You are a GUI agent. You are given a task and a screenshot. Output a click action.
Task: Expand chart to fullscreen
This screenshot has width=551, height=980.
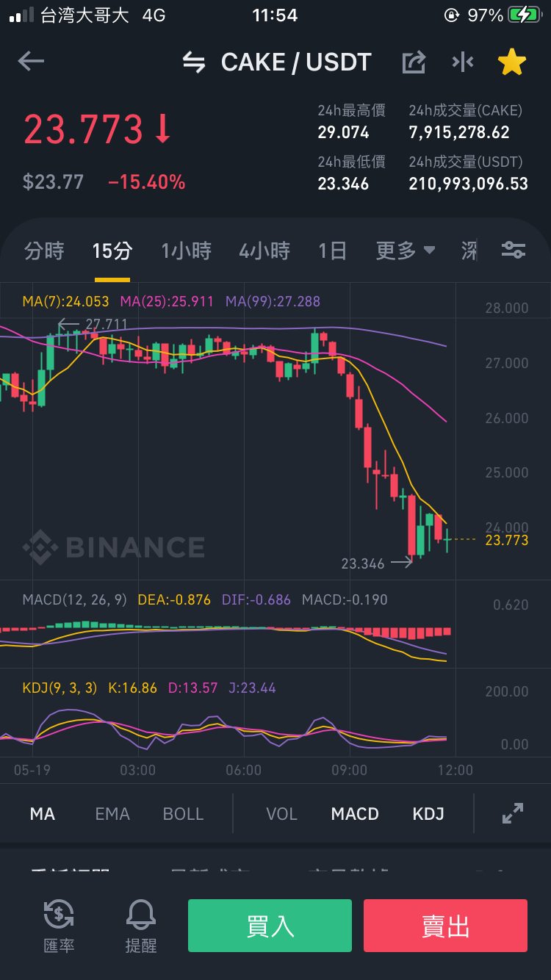point(512,813)
